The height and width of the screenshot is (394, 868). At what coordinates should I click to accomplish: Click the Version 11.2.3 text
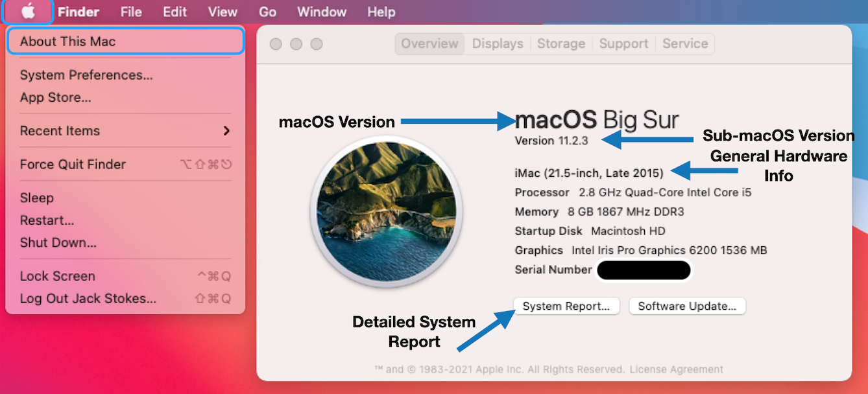click(x=551, y=141)
